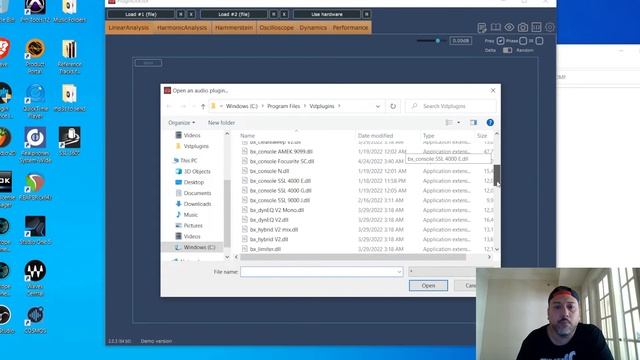Click the columns layout icon in Plugin Doctor toolbar
Image resolution: width=640 pixels, height=360 pixels.
point(536,27)
